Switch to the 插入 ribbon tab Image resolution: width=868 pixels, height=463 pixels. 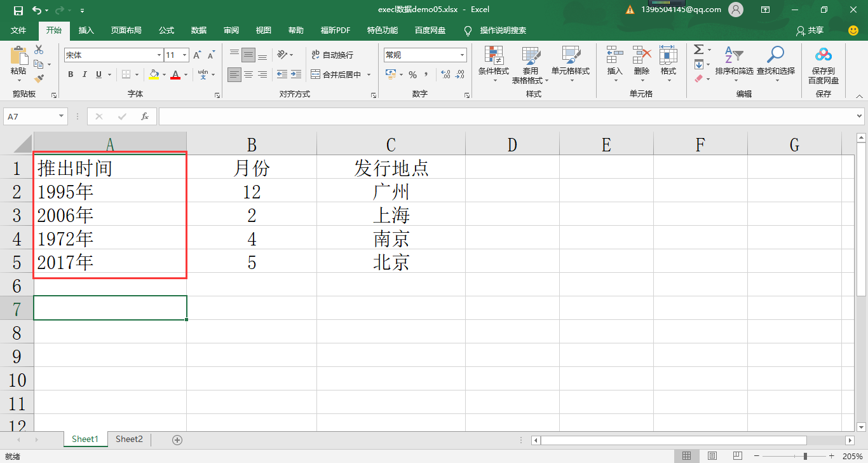coord(86,31)
